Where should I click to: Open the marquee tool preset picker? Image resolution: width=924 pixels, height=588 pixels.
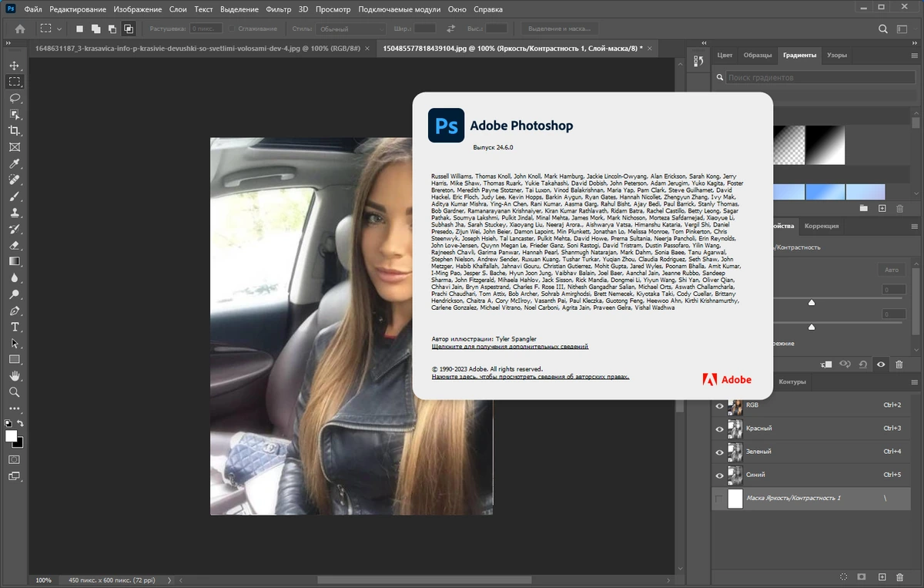51,29
